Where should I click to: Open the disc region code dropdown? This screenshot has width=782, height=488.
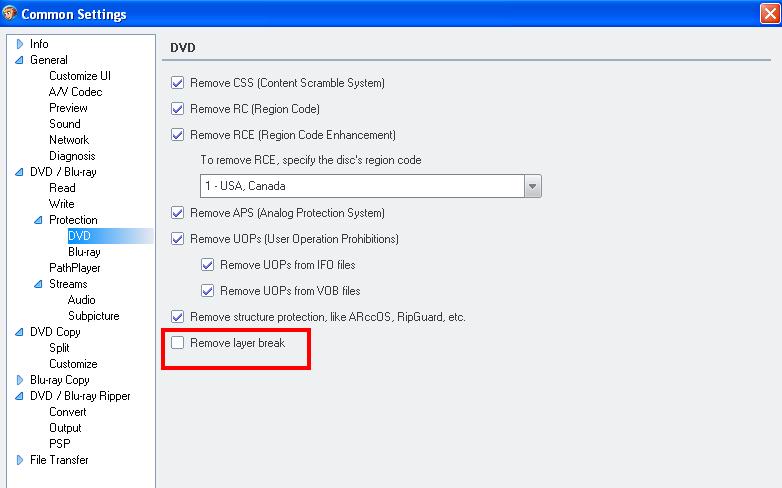coord(532,186)
